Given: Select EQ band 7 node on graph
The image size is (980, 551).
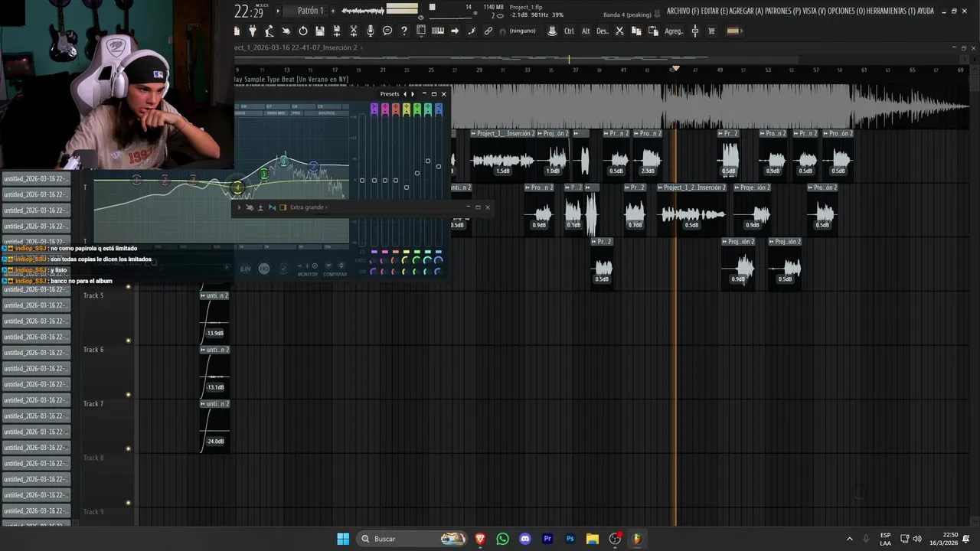Looking at the screenshot, I should 313,166.
